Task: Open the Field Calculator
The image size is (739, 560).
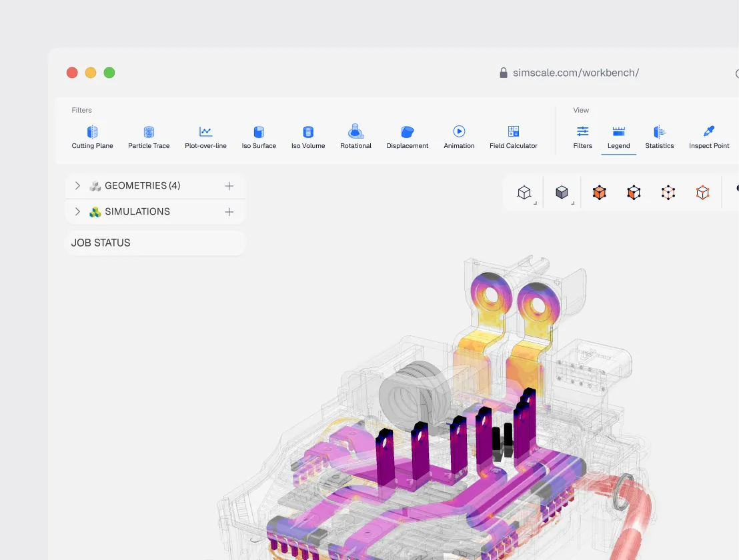Action: click(x=514, y=137)
